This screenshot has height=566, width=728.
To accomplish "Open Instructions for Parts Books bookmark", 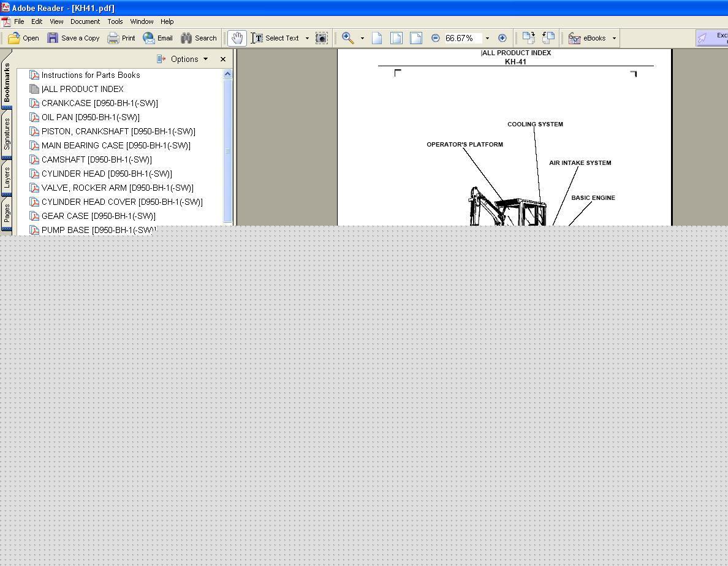I will (x=91, y=75).
